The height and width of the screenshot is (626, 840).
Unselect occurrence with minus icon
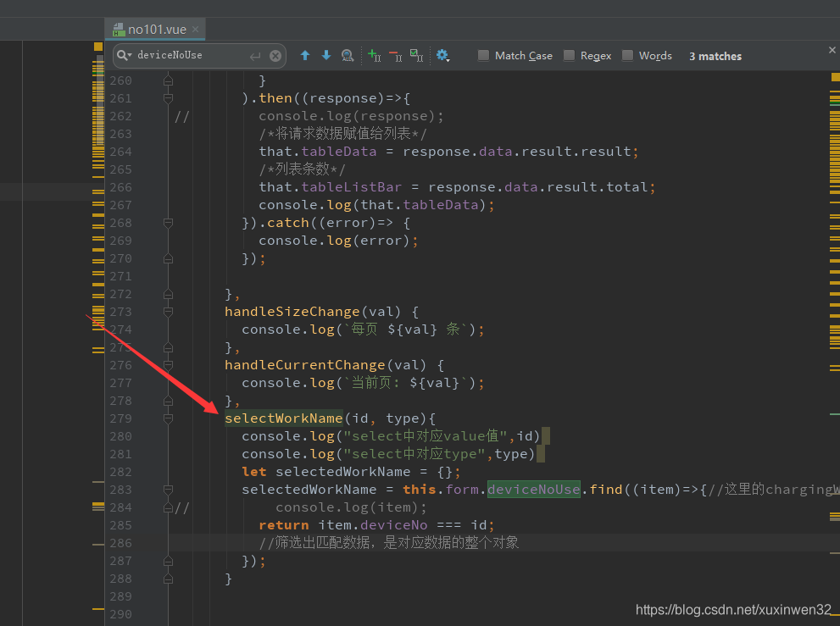pos(396,55)
